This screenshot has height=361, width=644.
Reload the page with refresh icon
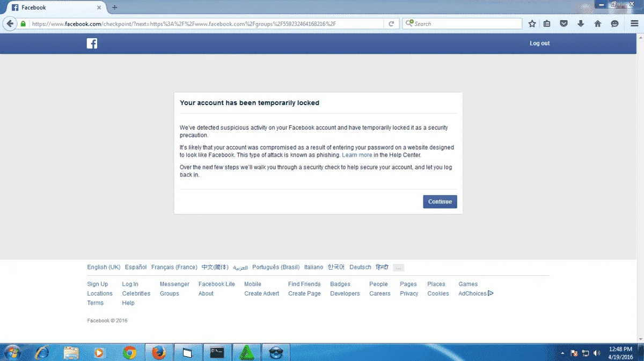(391, 24)
